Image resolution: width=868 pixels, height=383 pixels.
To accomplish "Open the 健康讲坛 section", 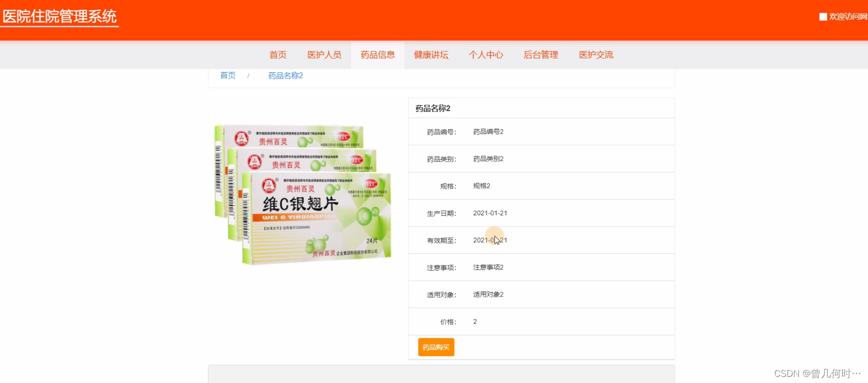I will 431,55.
